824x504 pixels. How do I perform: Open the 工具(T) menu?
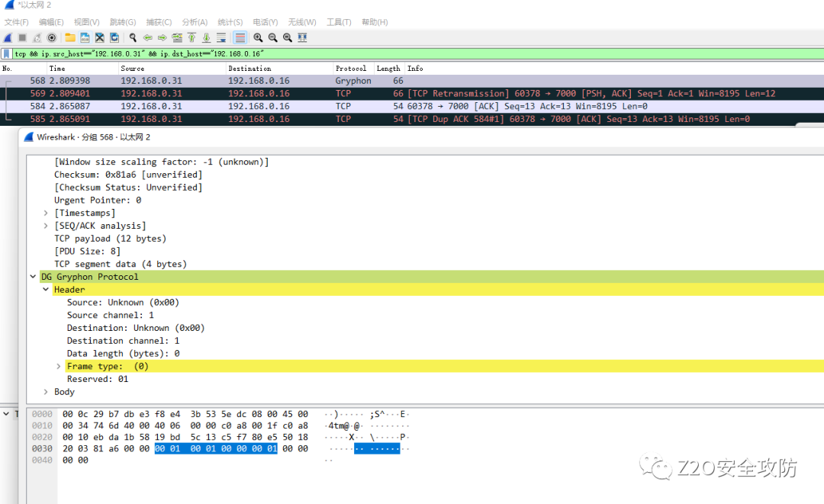point(339,22)
